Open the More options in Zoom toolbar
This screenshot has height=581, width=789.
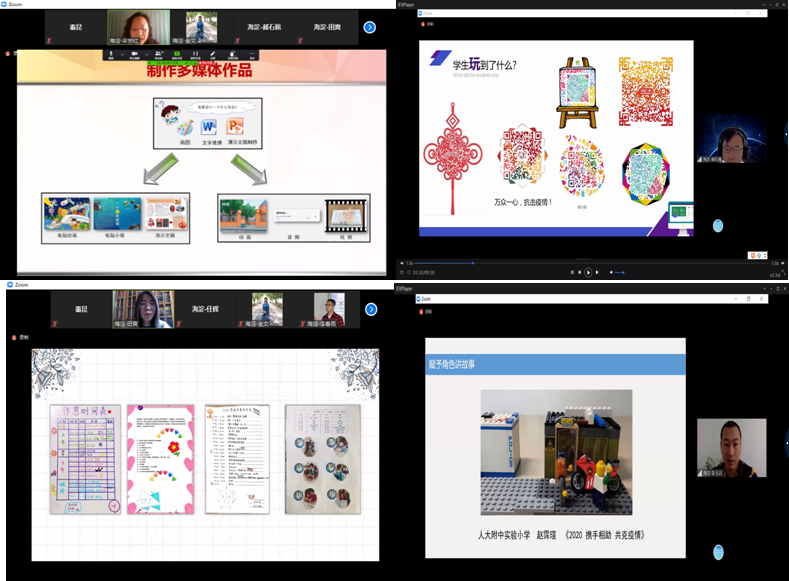point(252,53)
